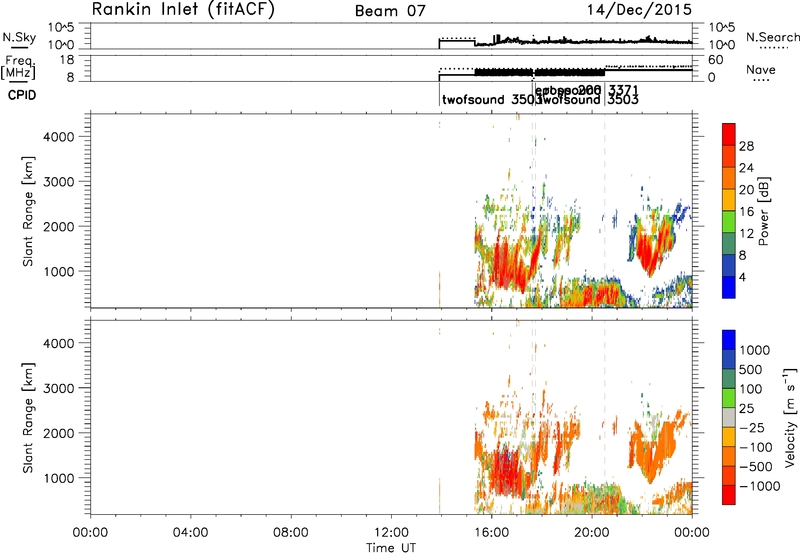Click the 'Nave' legend label
800x554 pixels.
[x=761, y=70]
